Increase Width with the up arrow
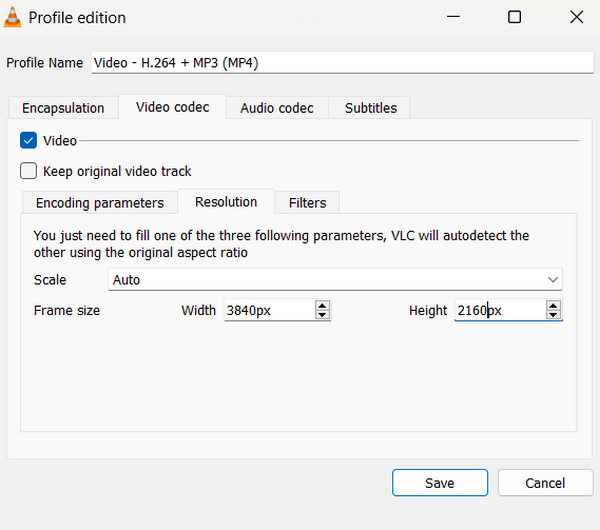 coord(322,306)
